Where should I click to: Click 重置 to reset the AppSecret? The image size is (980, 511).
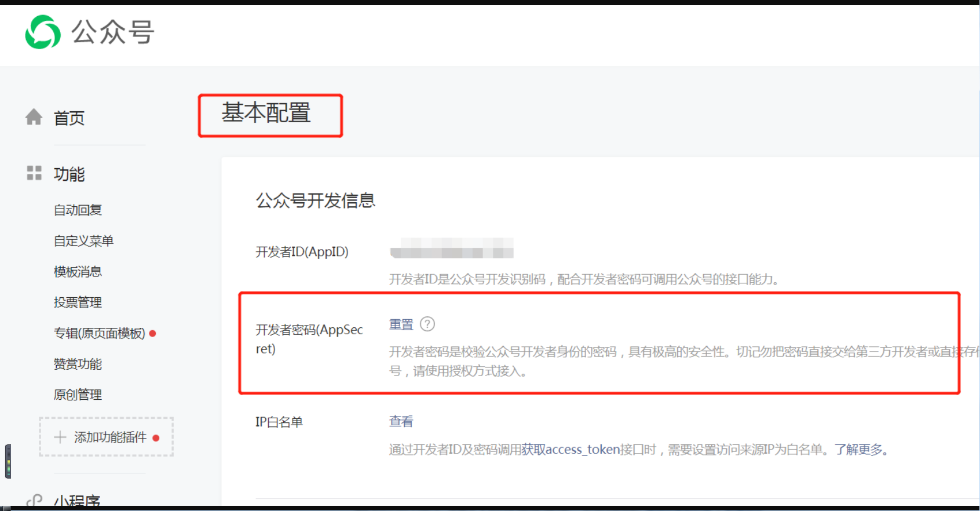401,324
